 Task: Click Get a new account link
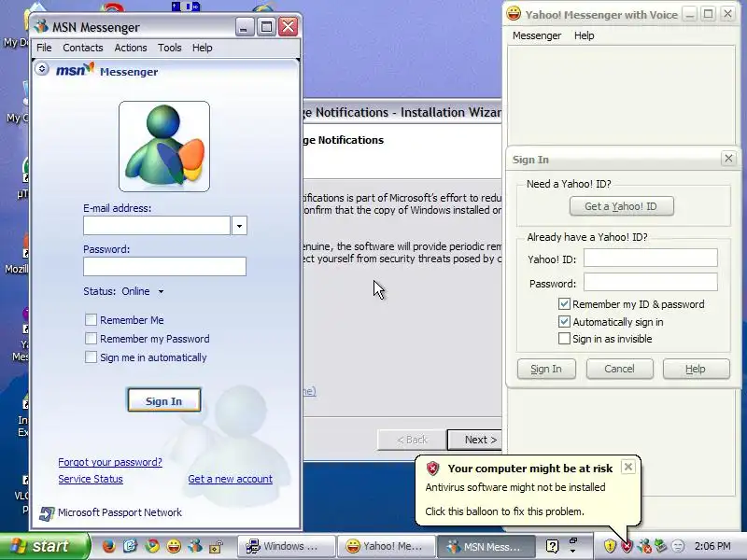230,479
